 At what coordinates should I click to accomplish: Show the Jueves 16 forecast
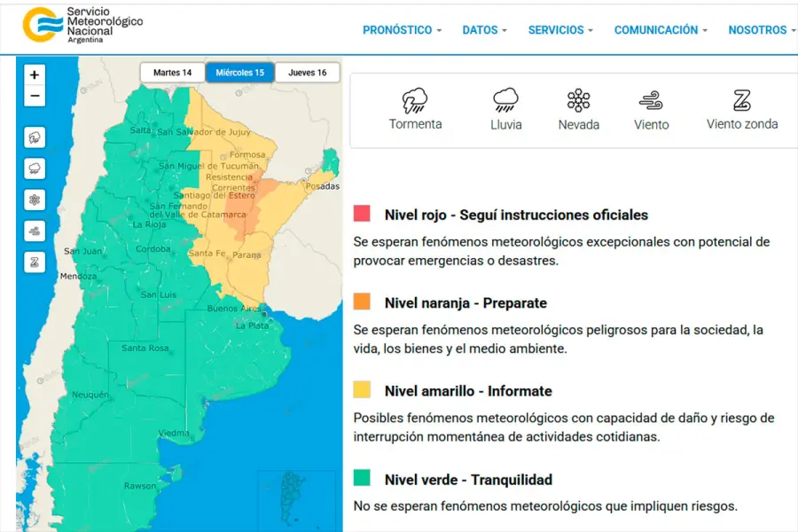click(x=307, y=73)
